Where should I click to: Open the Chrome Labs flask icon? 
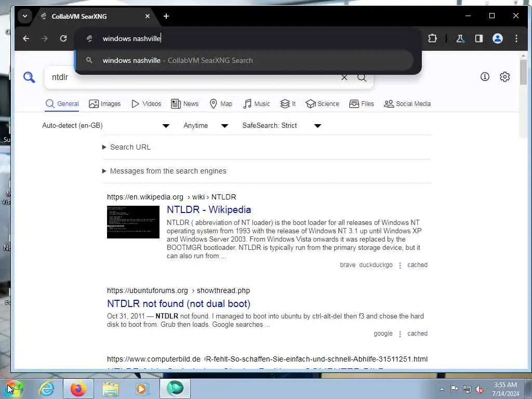[460, 38]
